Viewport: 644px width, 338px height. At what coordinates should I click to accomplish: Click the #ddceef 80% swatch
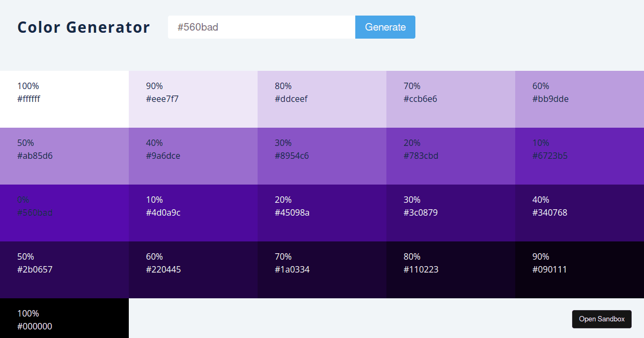tap(322, 99)
